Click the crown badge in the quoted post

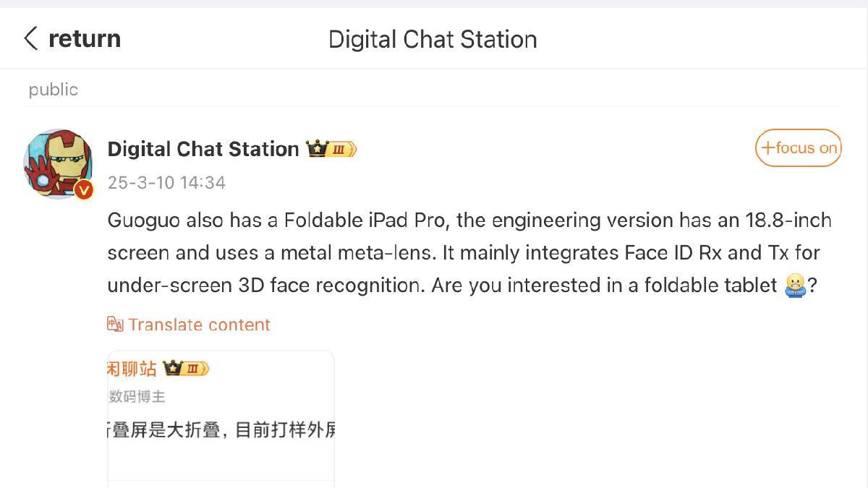tap(186, 369)
